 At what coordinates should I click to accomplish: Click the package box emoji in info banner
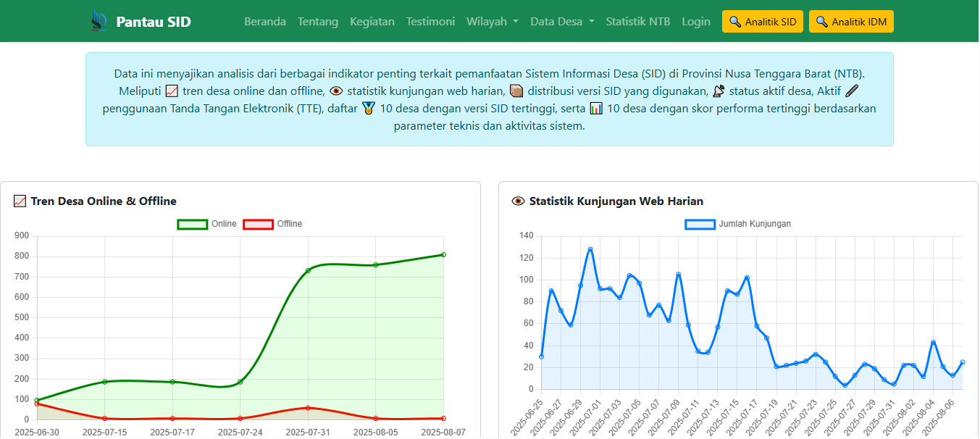point(516,91)
